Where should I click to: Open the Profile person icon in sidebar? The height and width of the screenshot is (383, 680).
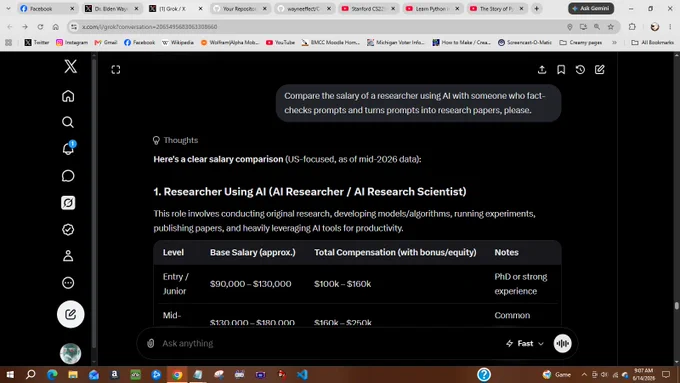click(68, 256)
